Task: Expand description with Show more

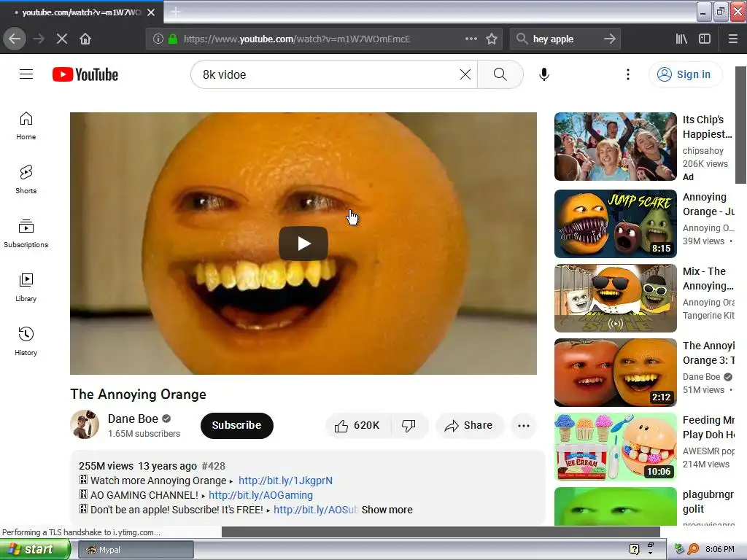Action: (387, 510)
